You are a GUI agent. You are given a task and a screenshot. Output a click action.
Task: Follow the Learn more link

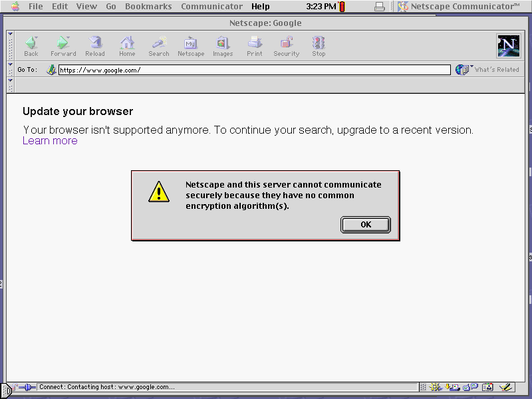click(x=49, y=140)
